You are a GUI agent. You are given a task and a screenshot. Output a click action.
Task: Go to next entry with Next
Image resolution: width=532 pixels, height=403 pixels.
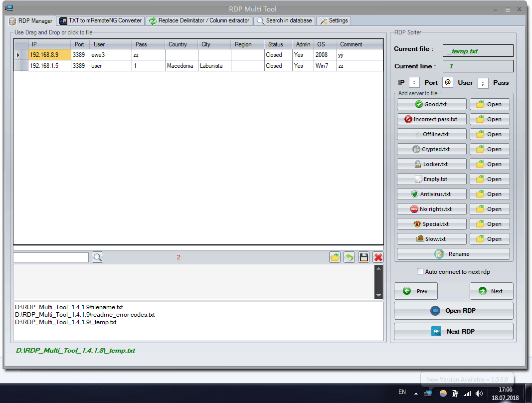[x=491, y=291]
